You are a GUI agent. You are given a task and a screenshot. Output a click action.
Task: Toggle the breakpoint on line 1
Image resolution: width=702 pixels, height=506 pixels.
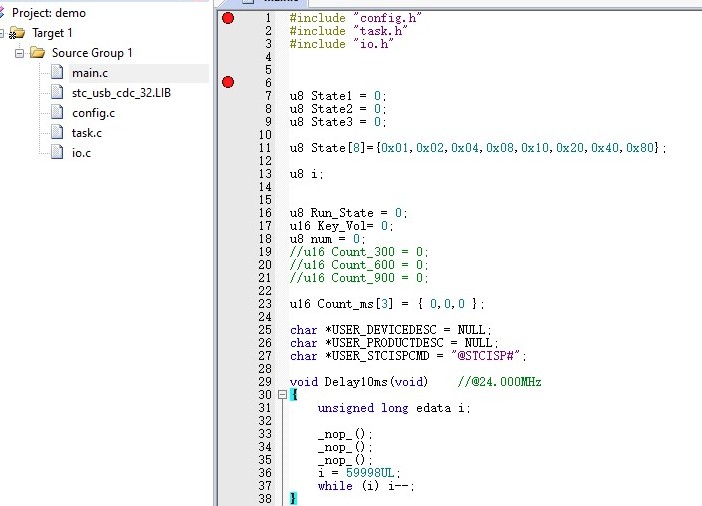228,18
